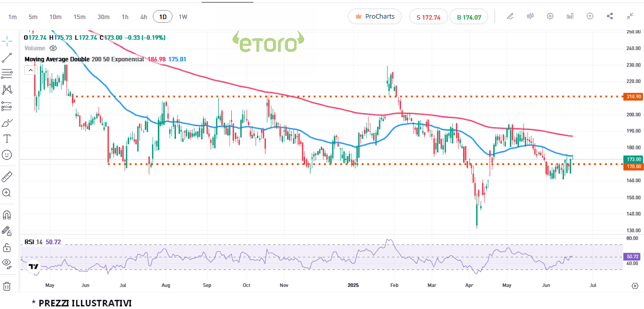Open the candlestick chart type selector

pyautogui.click(x=530, y=16)
